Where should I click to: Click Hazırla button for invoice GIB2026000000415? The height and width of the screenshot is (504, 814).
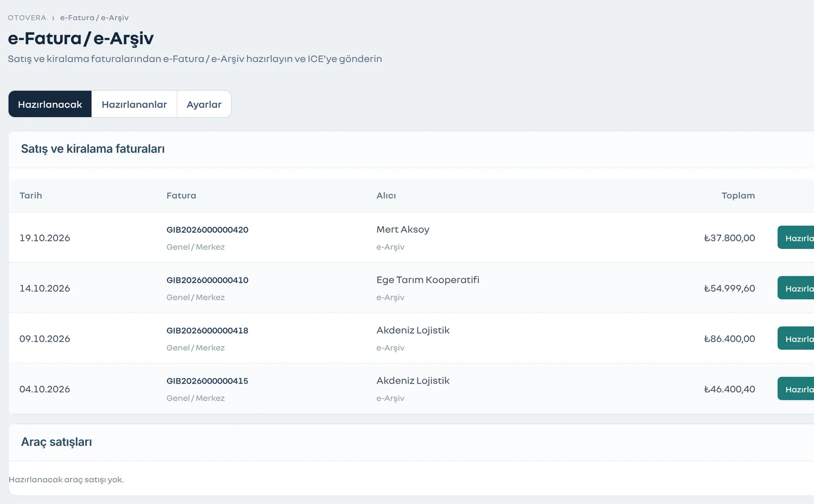point(796,389)
